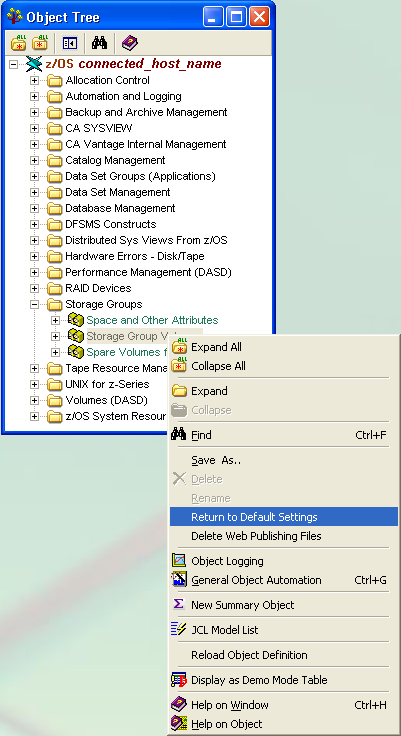Click the Object Tree title bar icon
Image resolution: width=401 pixels, height=736 pixels.
pyautogui.click(x=15, y=17)
